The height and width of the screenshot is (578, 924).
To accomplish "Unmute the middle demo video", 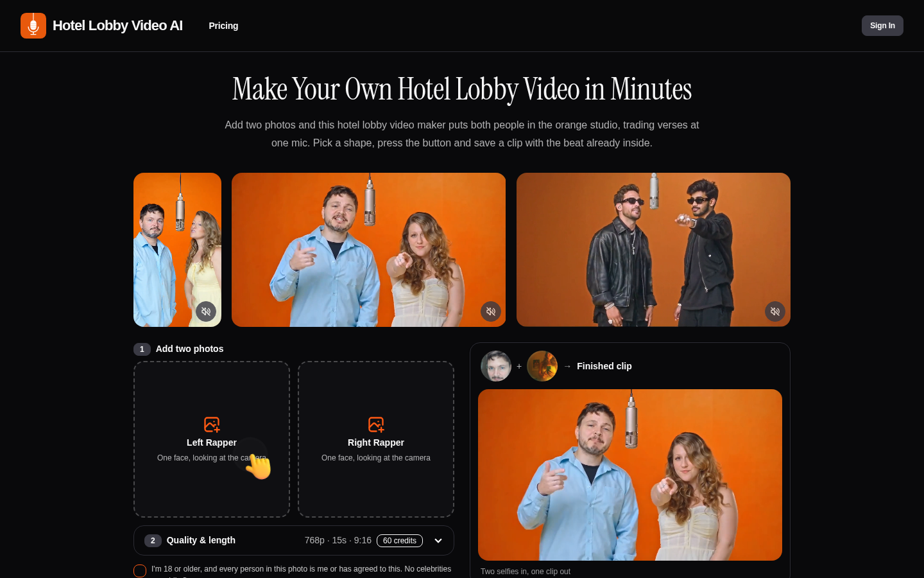I will tap(491, 311).
